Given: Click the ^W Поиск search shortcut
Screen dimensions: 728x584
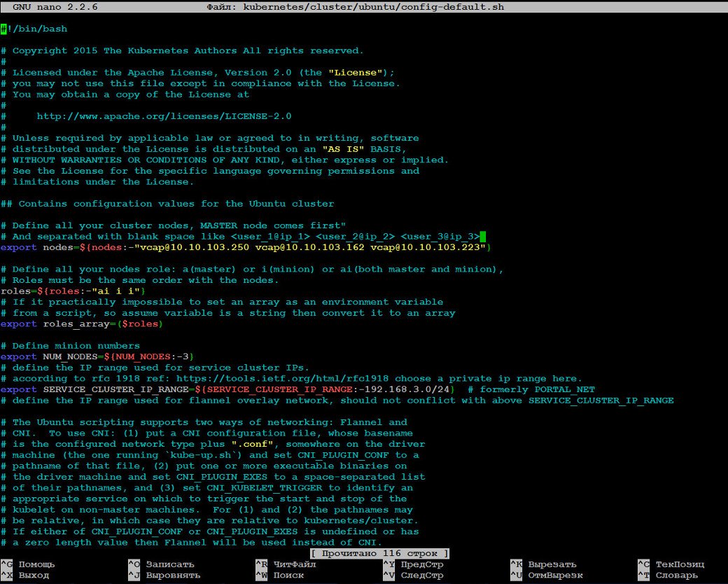Looking at the screenshot, I should [x=279, y=575].
